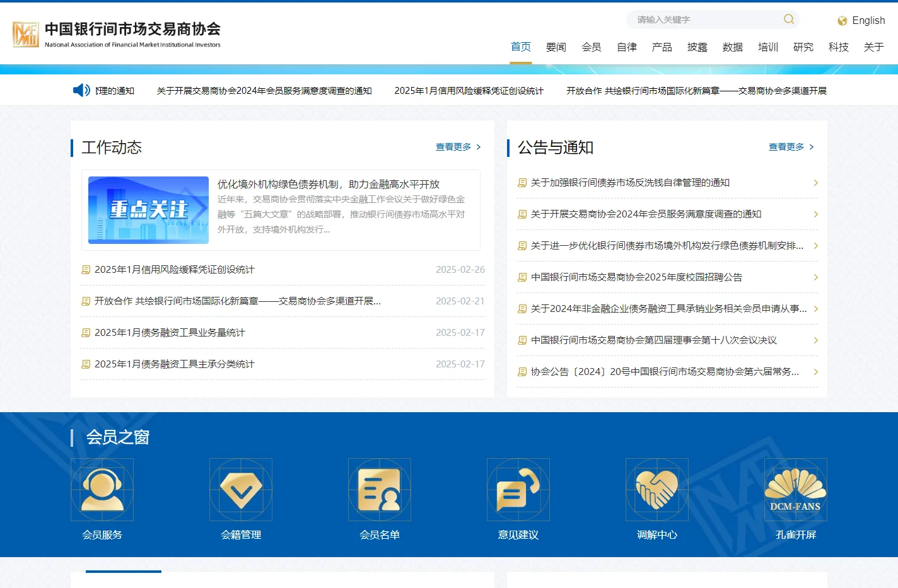Click the 会员服务 label under member window

102,534
